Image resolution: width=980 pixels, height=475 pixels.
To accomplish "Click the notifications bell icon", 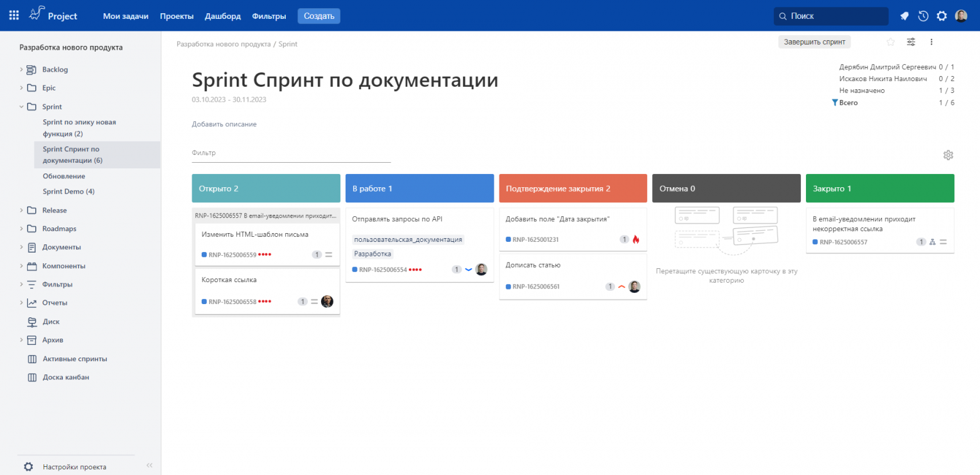I will pyautogui.click(x=905, y=16).
